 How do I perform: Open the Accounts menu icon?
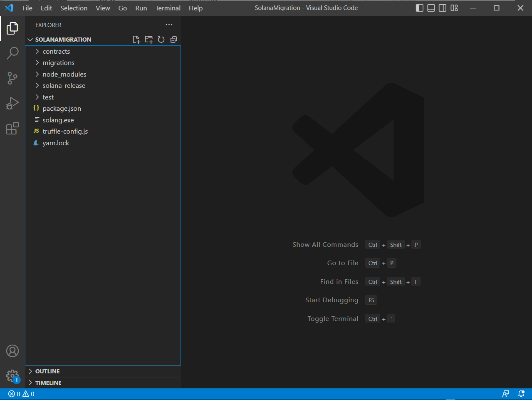(12, 351)
